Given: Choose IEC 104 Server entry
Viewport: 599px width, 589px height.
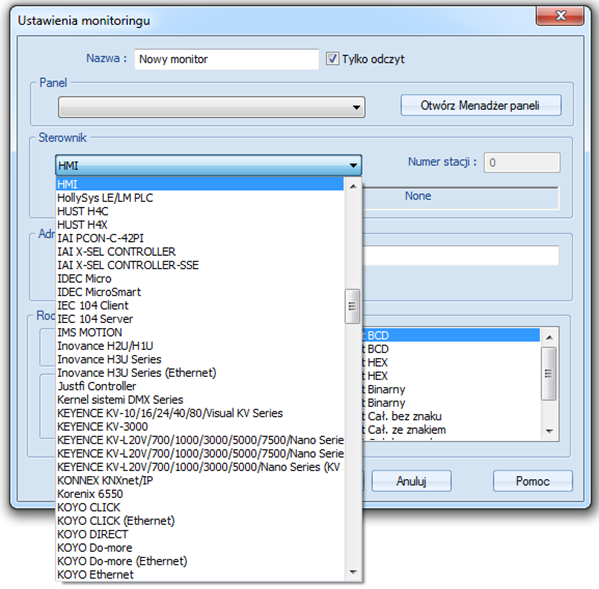Looking at the screenshot, I should pos(200,319).
